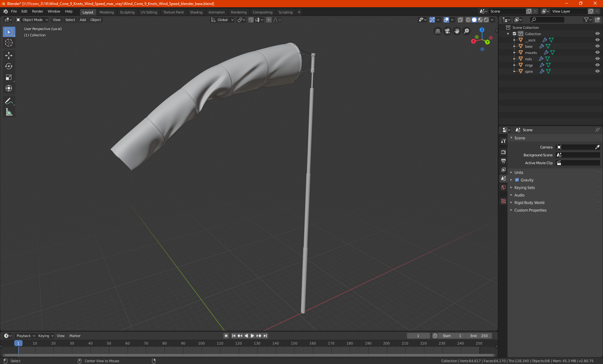Select the Annotate tool

(x=9, y=101)
